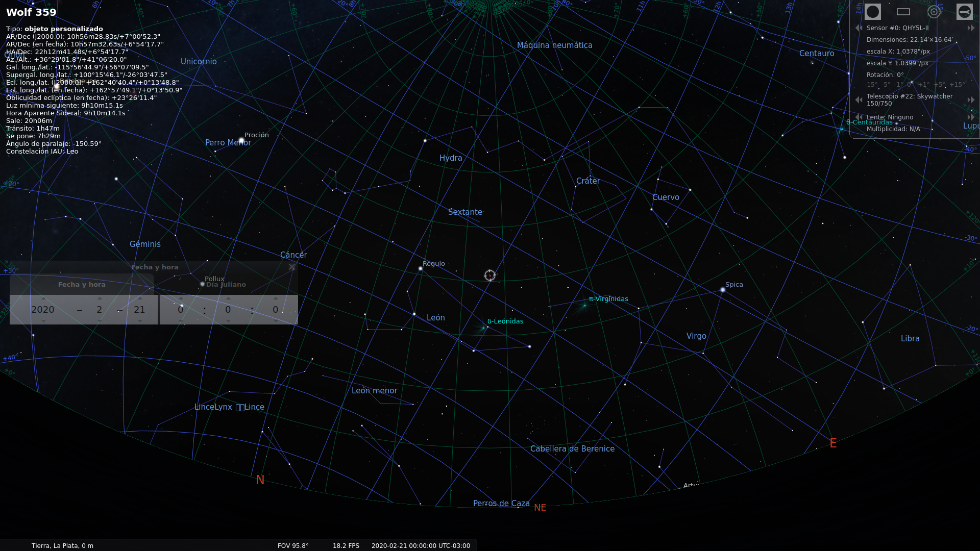Click the Sensor #0: QHY5L-II label
Screen dimensions: 980x551
pos(897,28)
